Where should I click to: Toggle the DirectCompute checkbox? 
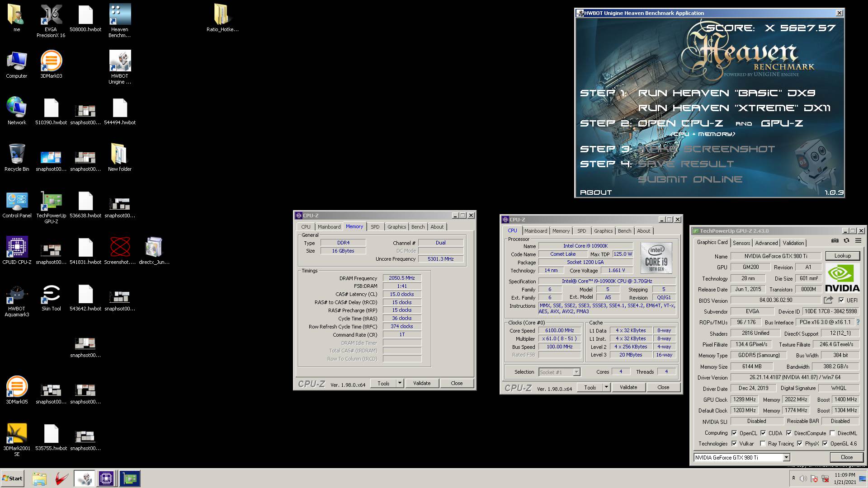point(789,433)
